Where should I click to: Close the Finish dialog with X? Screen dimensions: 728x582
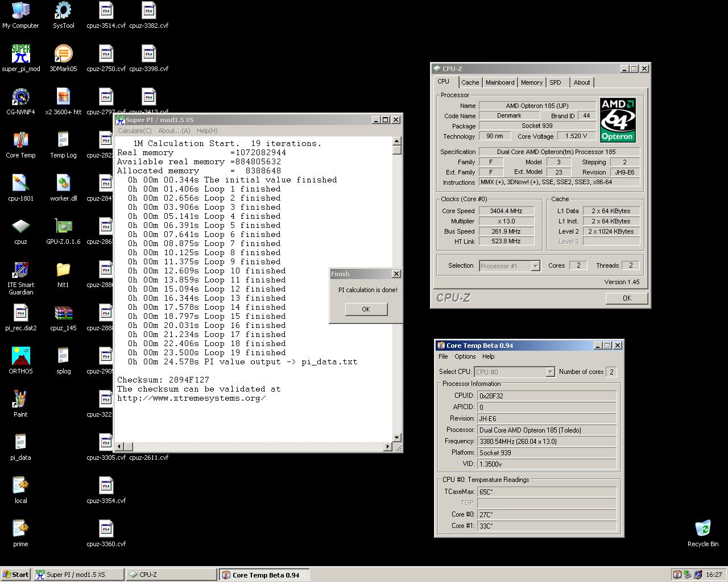[396, 274]
